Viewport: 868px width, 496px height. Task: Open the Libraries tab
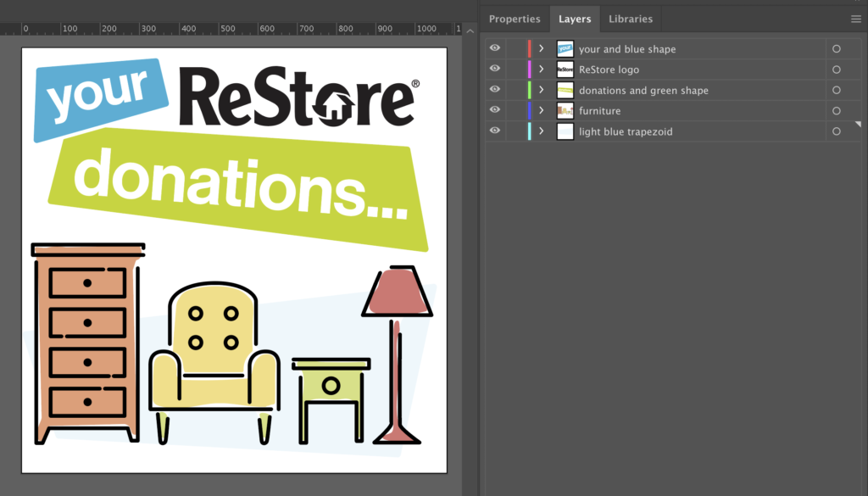(x=630, y=19)
